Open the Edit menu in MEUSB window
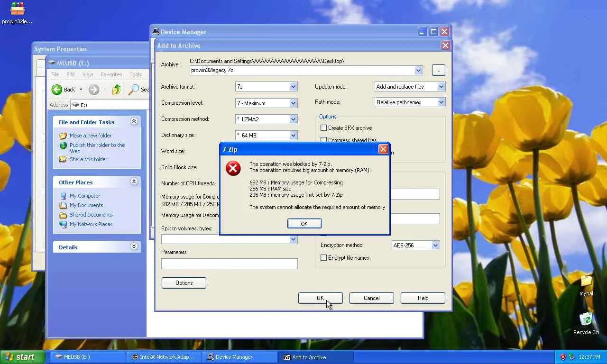 click(x=71, y=74)
